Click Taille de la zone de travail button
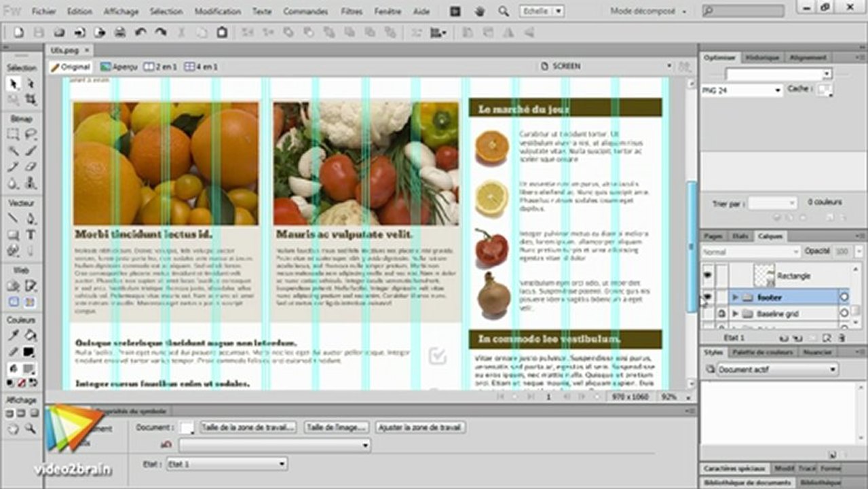The width and height of the screenshot is (868, 489). [248, 427]
